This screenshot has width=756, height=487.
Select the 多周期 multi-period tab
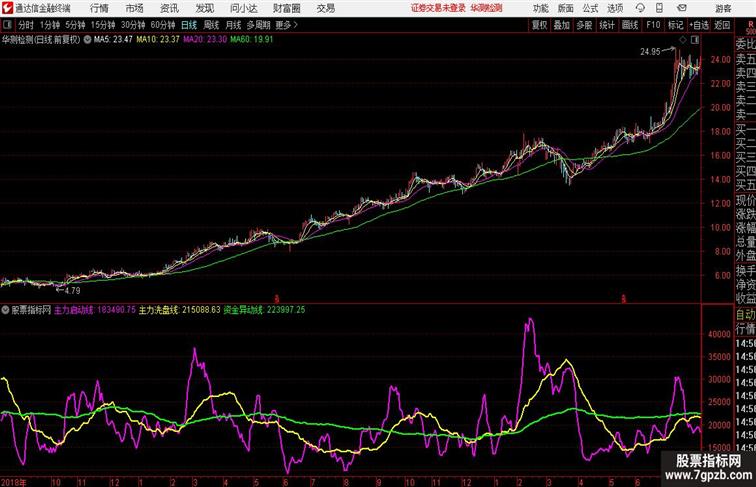[258, 25]
